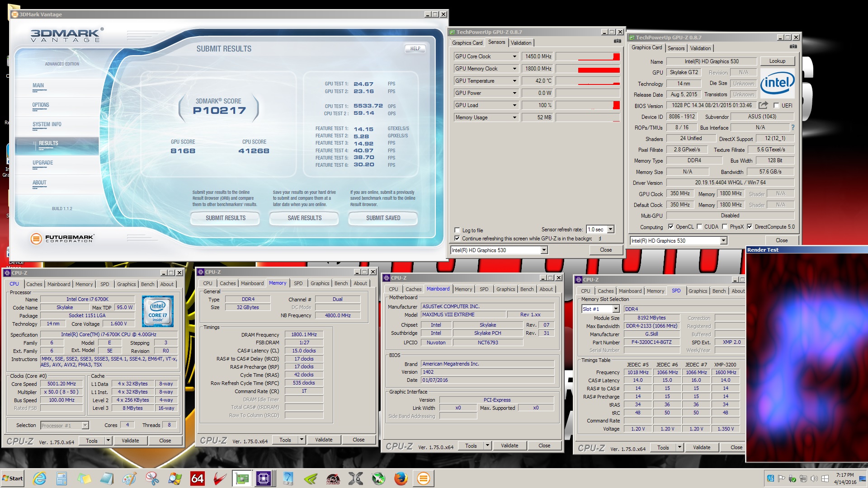This screenshot has height=488, width=868.
Task: Toggle the OpenCL checkbox
Action: pos(671,227)
